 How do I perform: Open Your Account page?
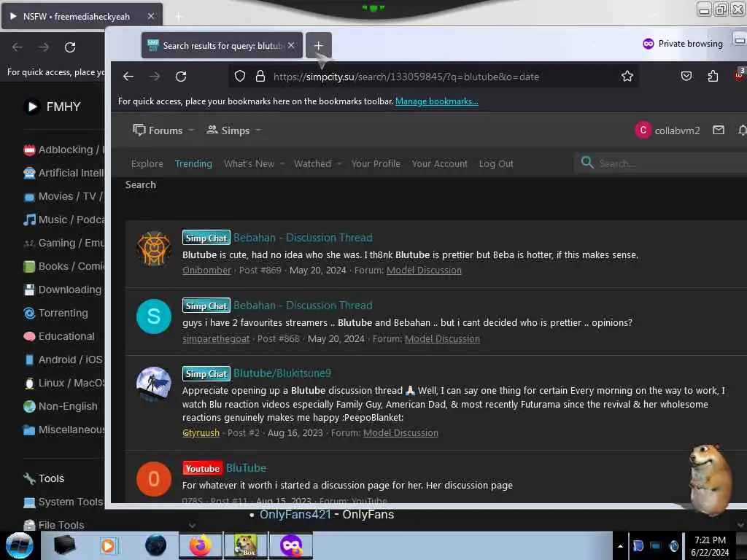(439, 163)
